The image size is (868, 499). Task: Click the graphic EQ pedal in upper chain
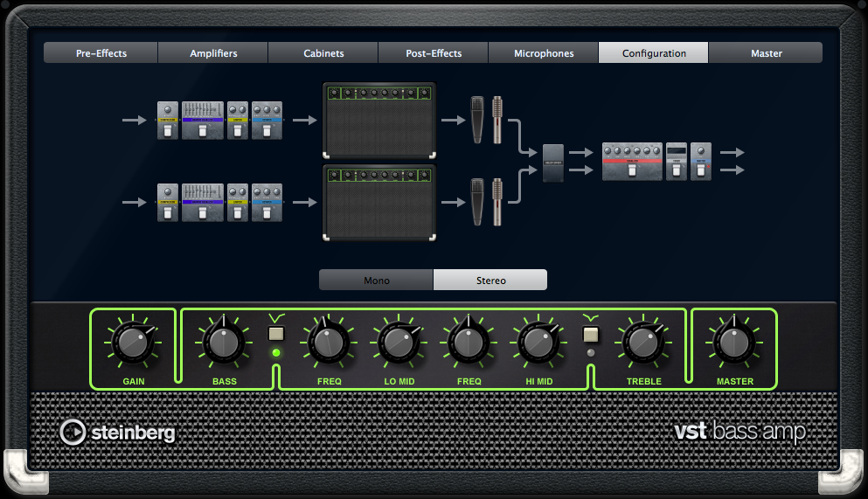tap(203, 121)
